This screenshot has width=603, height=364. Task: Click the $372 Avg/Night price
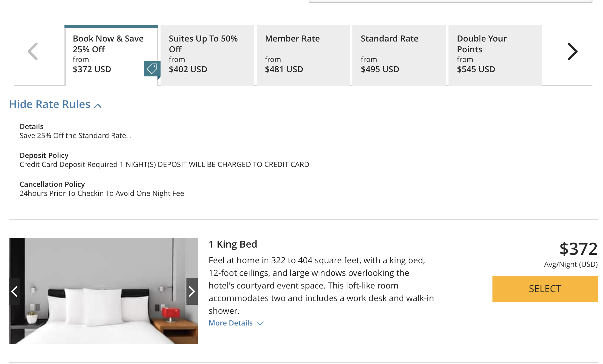pyautogui.click(x=578, y=249)
